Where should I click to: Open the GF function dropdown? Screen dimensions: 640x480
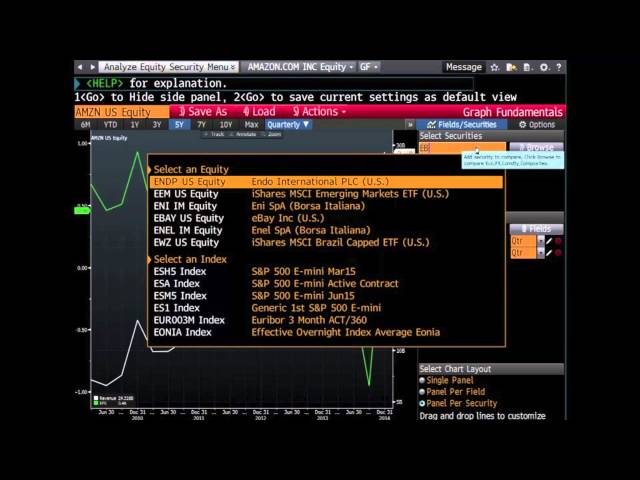point(369,67)
